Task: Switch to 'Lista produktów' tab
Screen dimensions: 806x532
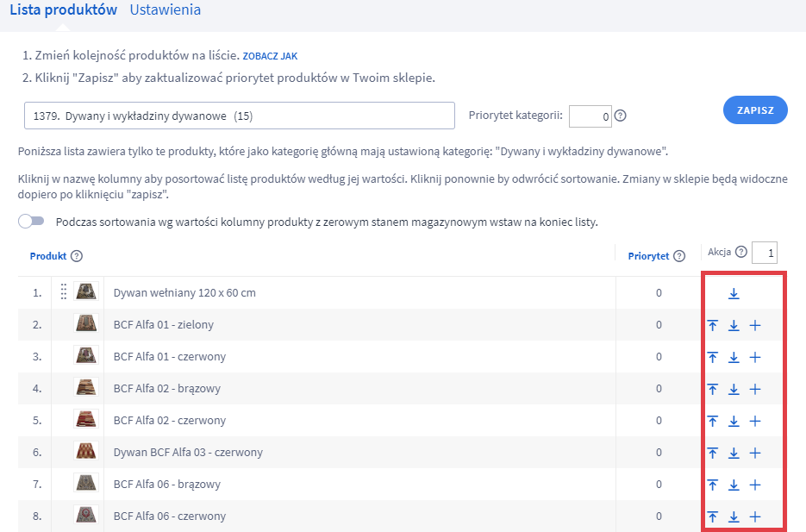Action: pyautogui.click(x=63, y=9)
